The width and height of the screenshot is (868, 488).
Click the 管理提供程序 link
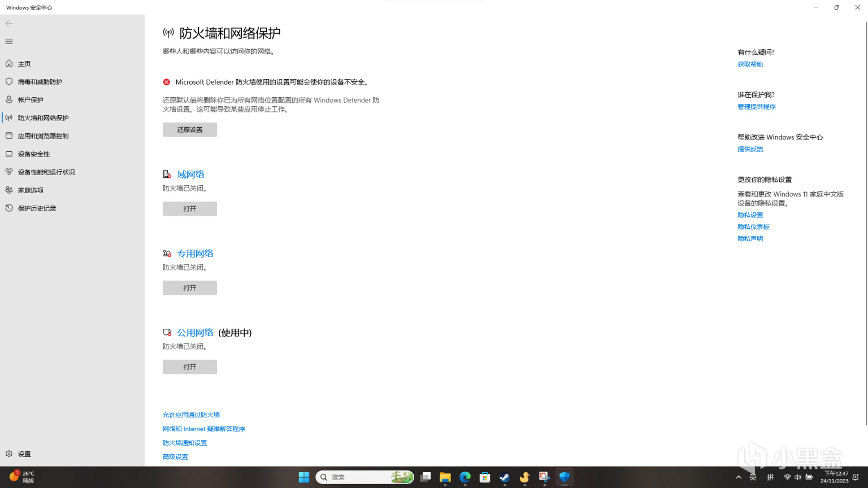click(757, 107)
